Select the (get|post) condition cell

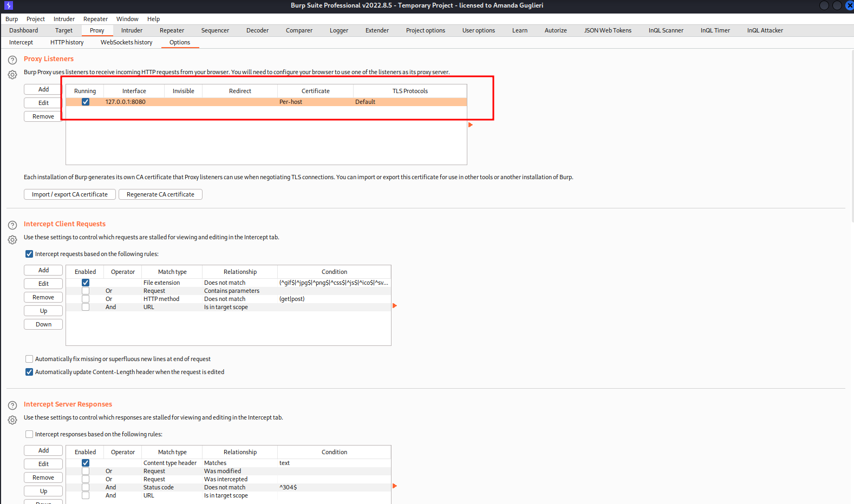pos(334,299)
